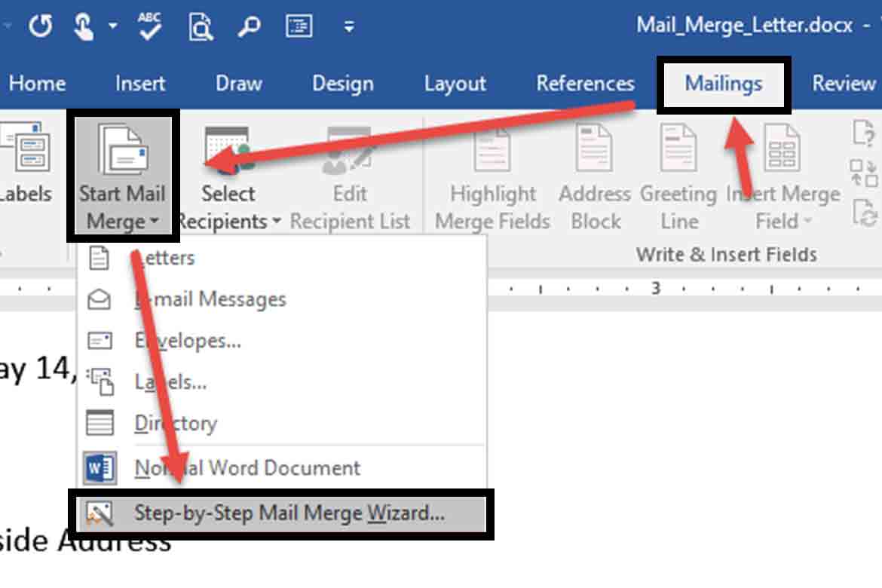Click the Find magnifying glass icon
Screen dimensions: 882x588
click(249, 26)
